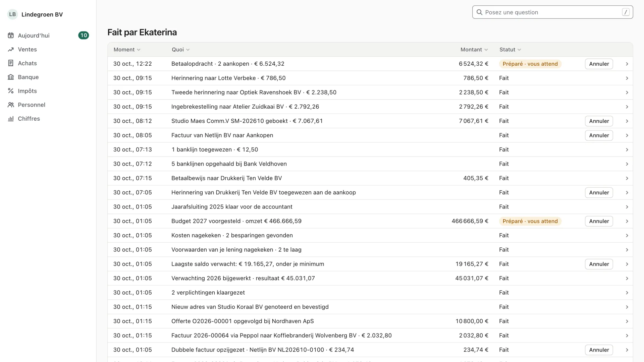Image resolution: width=644 pixels, height=362 pixels.
Task: Click the Personnel people icon
Action: pyautogui.click(x=11, y=105)
